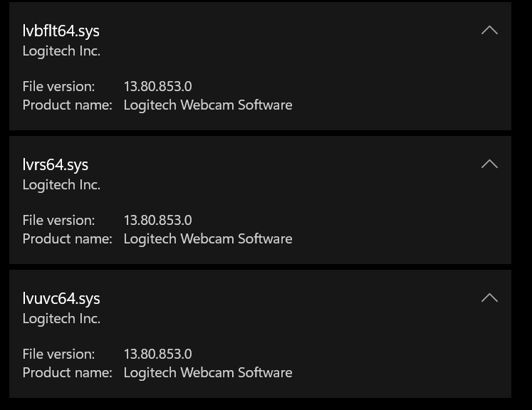Click the File version label for lvuvc64.sys

[58, 354]
